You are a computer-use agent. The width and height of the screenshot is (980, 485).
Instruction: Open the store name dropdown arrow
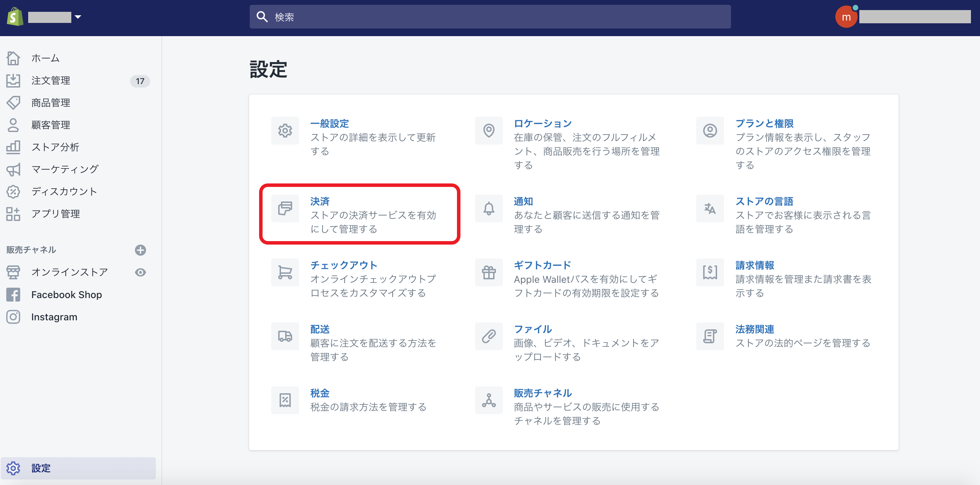point(78,17)
